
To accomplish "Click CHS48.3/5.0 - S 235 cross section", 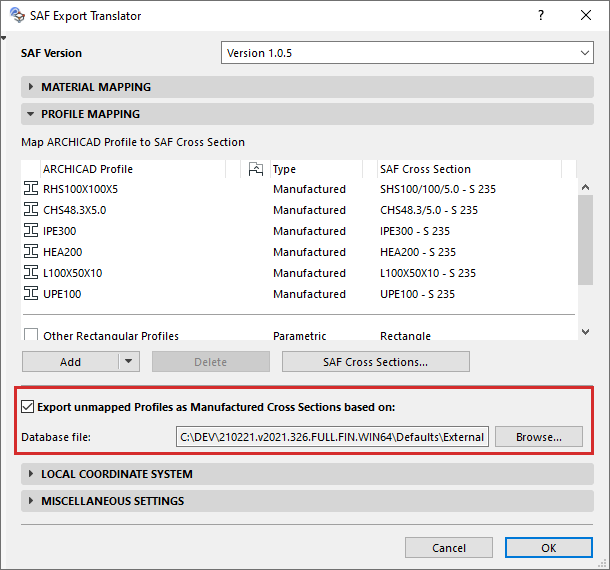I will click(429, 210).
